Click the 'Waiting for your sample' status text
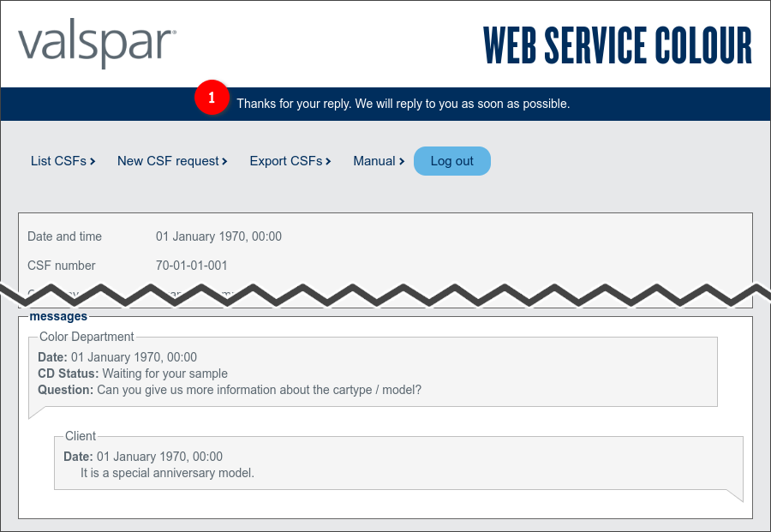This screenshot has width=771, height=532. pyautogui.click(x=164, y=374)
